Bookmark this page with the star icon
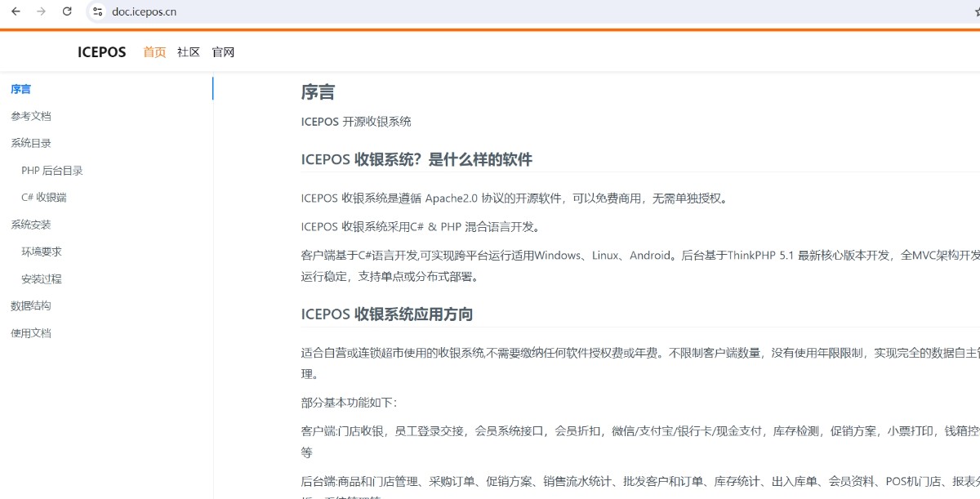 tap(977, 11)
